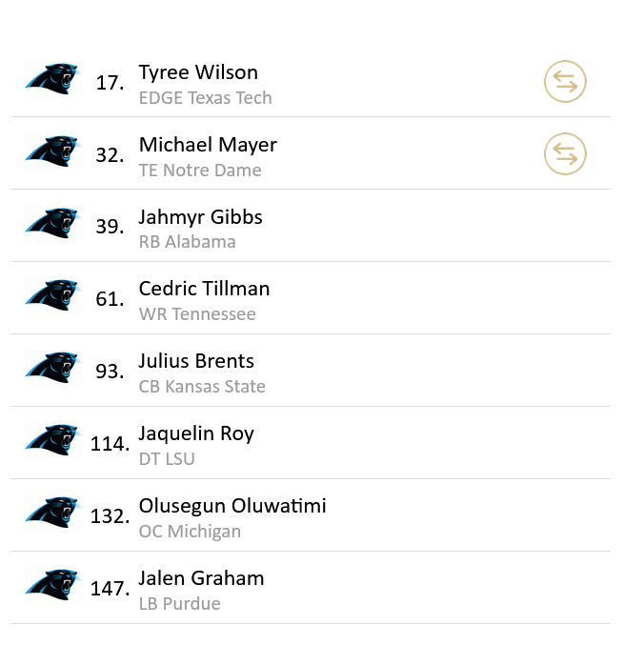Image resolution: width=644 pixels, height=665 pixels.
Task: Click the trade icon beside Michael Mayer
Action: pyautogui.click(x=565, y=154)
